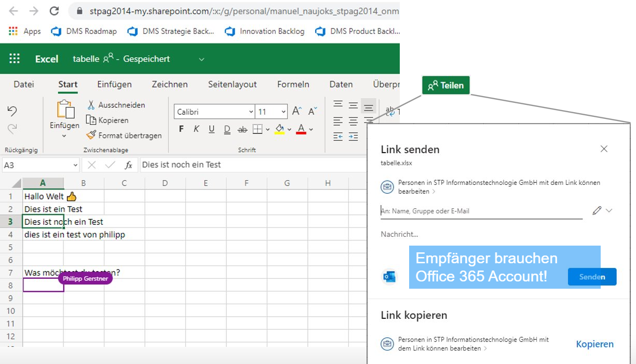Align text to bottom
This screenshot has width=636, height=364.
(x=369, y=106)
